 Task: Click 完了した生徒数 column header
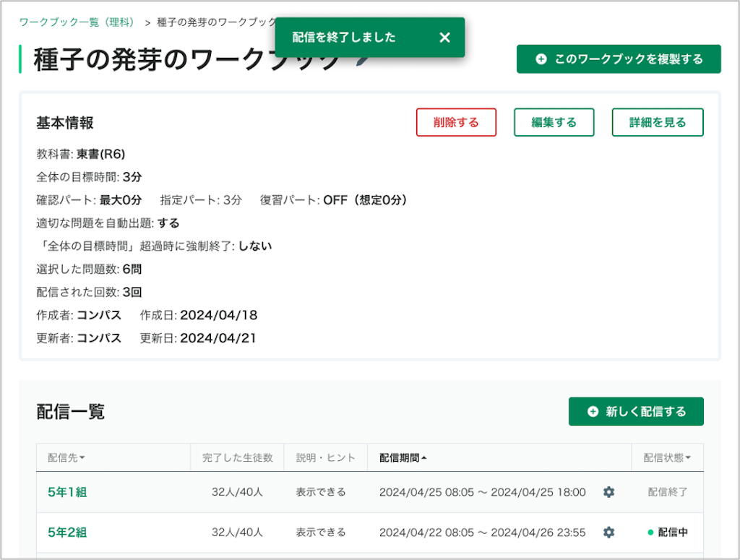[x=237, y=457]
